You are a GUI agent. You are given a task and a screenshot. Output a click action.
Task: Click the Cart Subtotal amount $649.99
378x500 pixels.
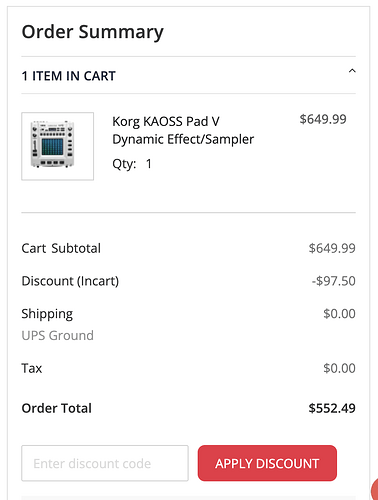[x=332, y=248]
